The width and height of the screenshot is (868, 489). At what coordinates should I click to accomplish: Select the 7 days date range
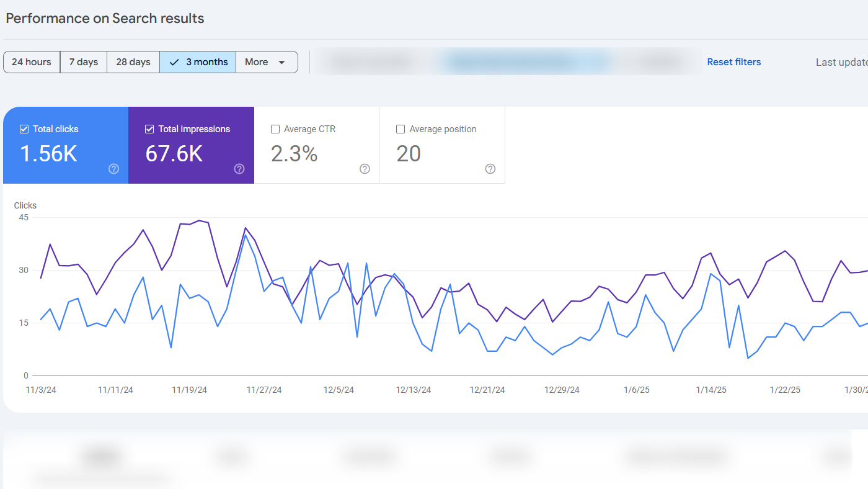pos(84,62)
